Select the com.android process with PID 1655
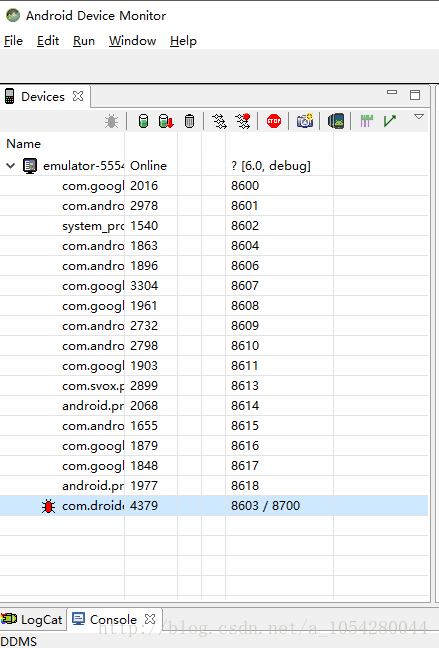The height and width of the screenshot is (648, 439). point(214,426)
